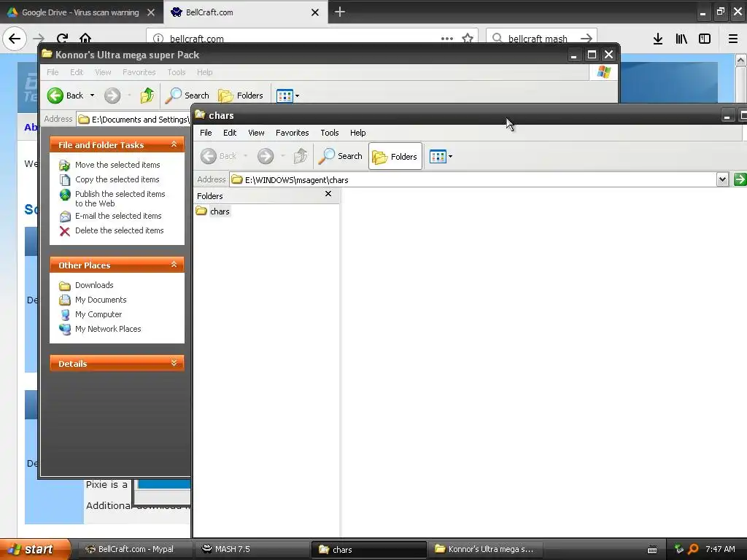Go to the browser home page
747x560 pixels.
pos(85,38)
